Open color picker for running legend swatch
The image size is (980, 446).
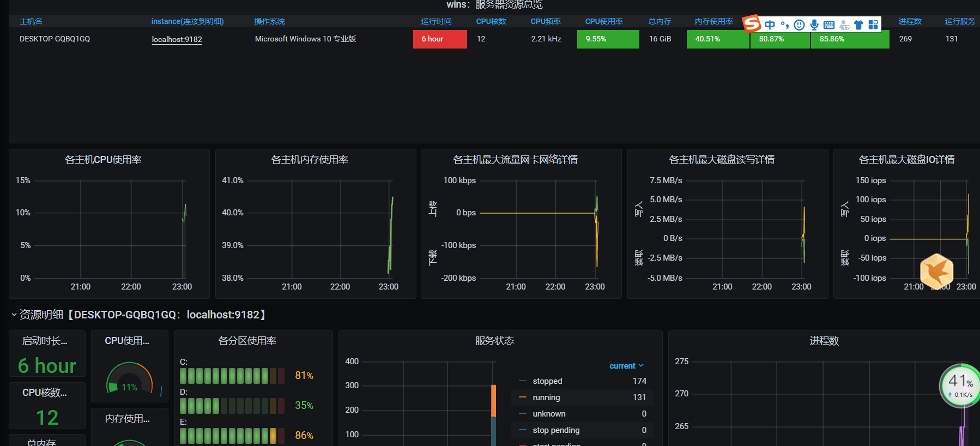point(523,397)
